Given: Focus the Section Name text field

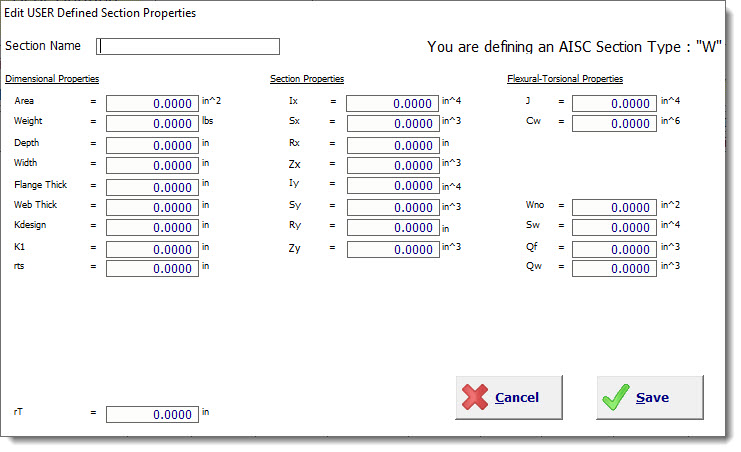Looking at the screenshot, I should (188, 46).
